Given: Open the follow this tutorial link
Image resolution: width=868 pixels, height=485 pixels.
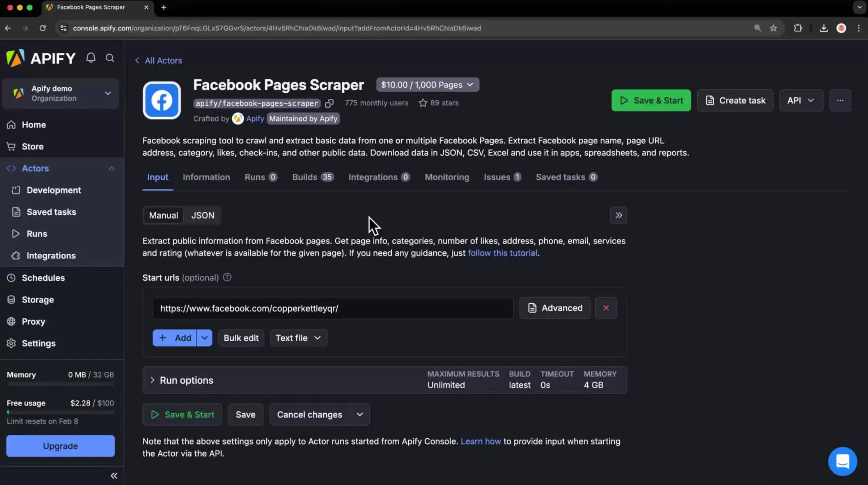Looking at the screenshot, I should 502,253.
